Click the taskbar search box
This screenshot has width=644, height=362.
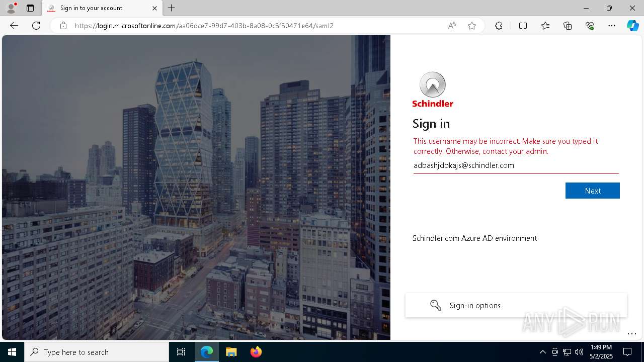point(97,352)
